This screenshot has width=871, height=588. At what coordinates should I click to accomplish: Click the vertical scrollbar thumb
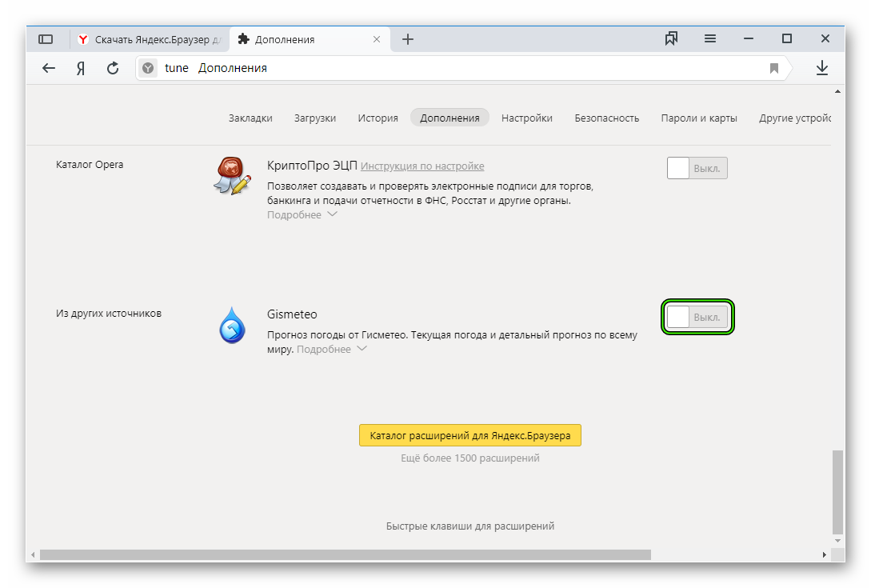(837, 492)
